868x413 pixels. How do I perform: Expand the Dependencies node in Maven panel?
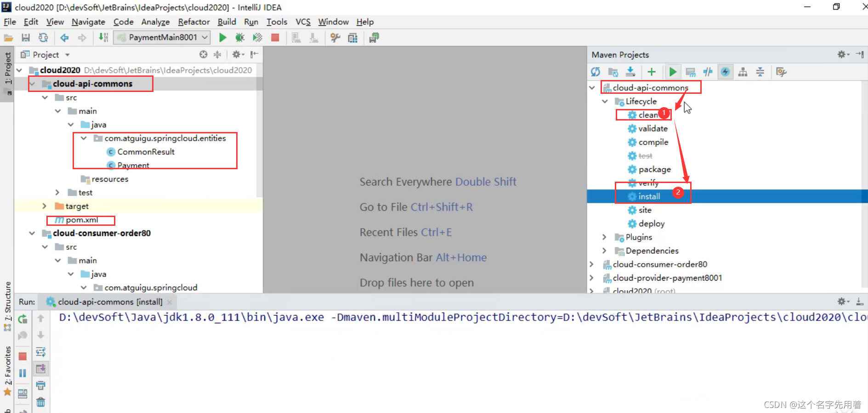[x=605, y=251]
